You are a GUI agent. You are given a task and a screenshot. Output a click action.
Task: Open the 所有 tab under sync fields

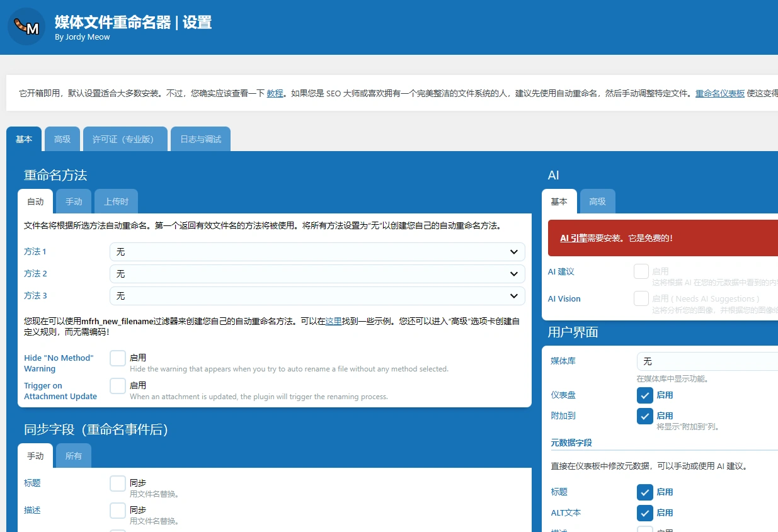tap(73, 455)
